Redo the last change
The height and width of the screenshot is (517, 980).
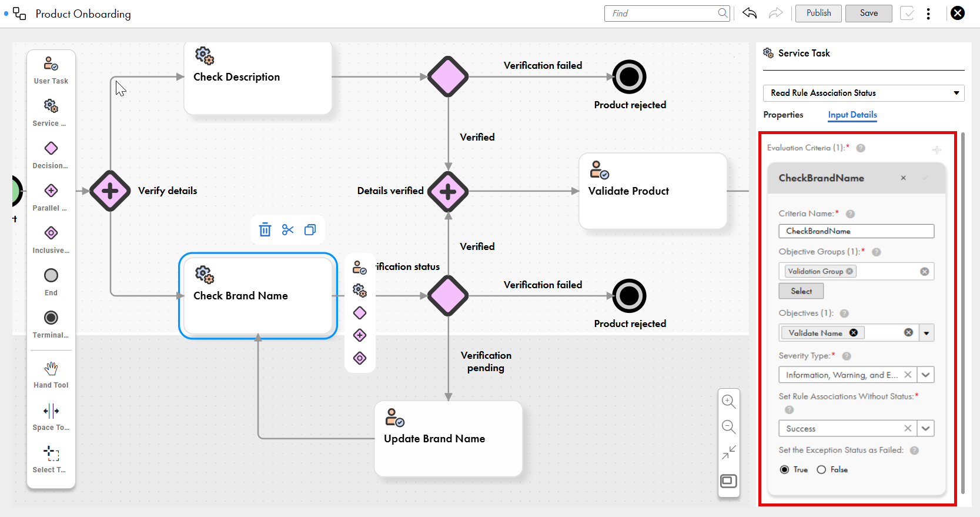pyautogui.click(x=776, y=13)
